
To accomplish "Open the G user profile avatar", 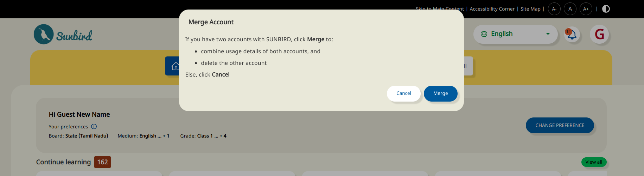I will tap(599, 34).
